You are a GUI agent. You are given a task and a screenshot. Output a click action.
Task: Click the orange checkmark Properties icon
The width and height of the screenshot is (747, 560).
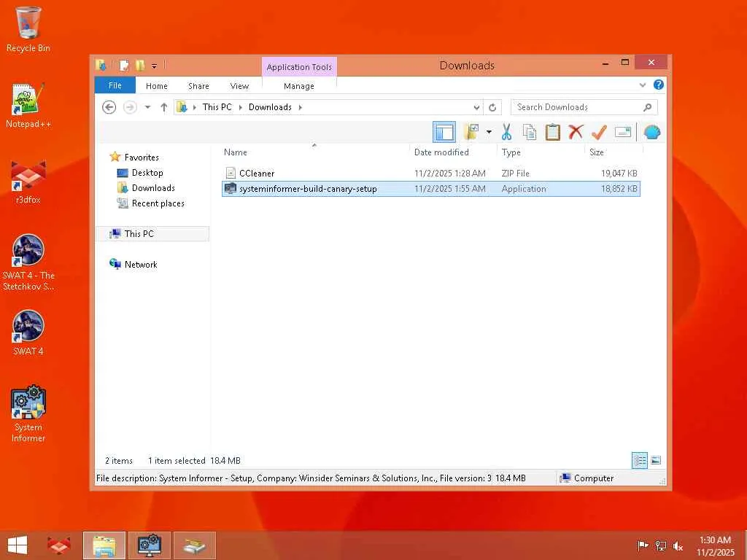599,132
